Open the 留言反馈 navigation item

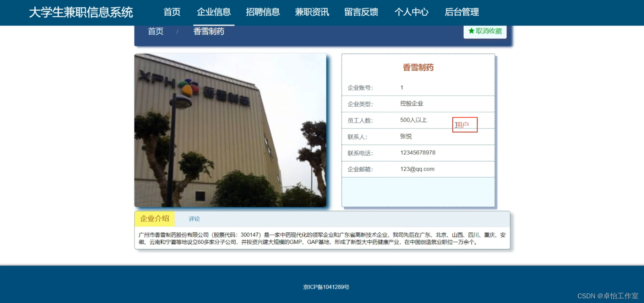361,12
